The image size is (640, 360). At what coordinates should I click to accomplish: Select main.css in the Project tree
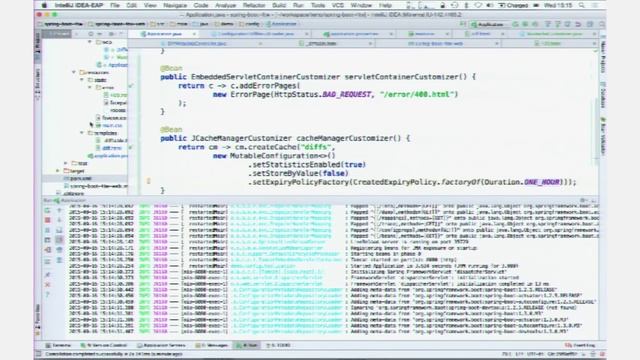[109, 125]
